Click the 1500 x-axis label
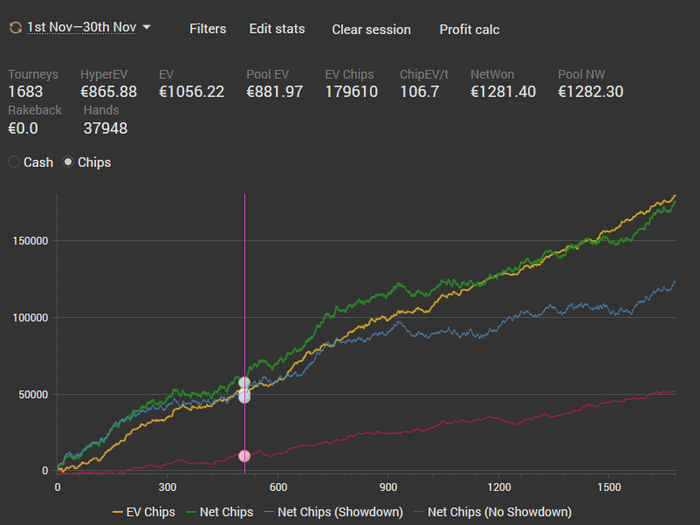700x525 pixels. pyautogui.click(x=609, y=487)
